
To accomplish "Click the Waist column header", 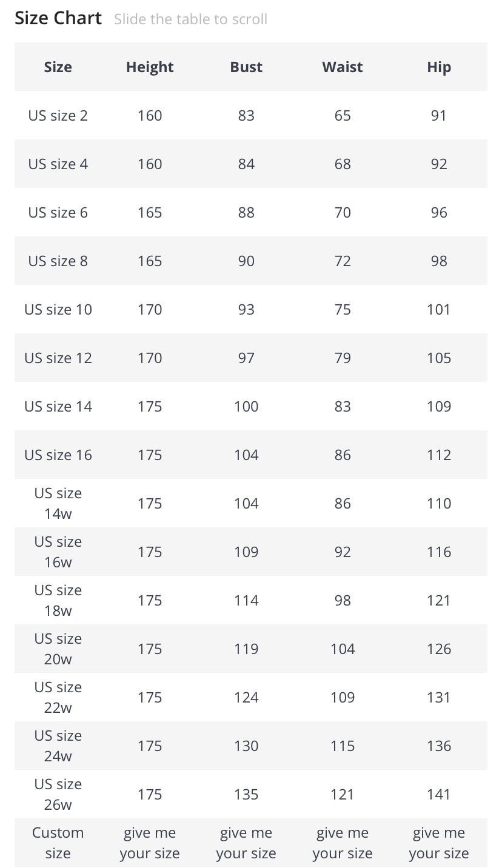I will tap(343, 67).
